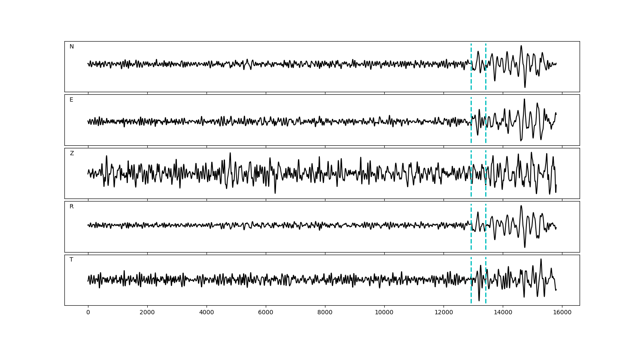This screenshot has width=644, height=343.
Task: Click the N channel label
Action: click(72, 47)
